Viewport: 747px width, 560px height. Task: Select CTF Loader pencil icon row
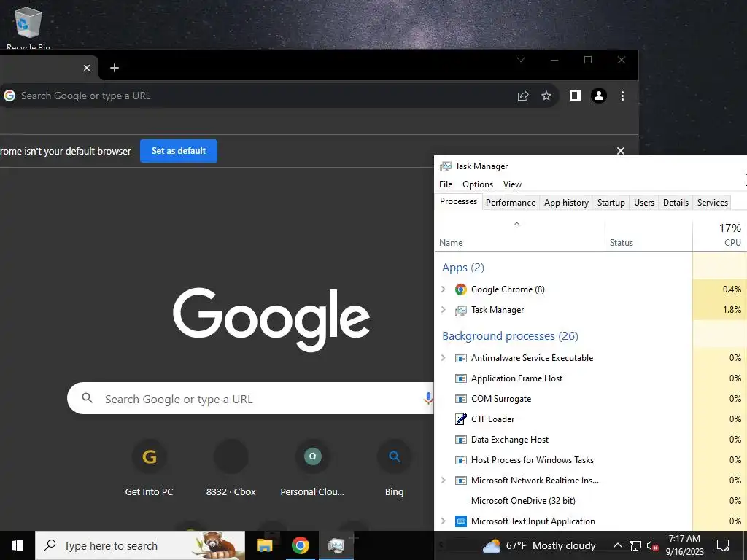pyautogui.click(x=461, y=419)
